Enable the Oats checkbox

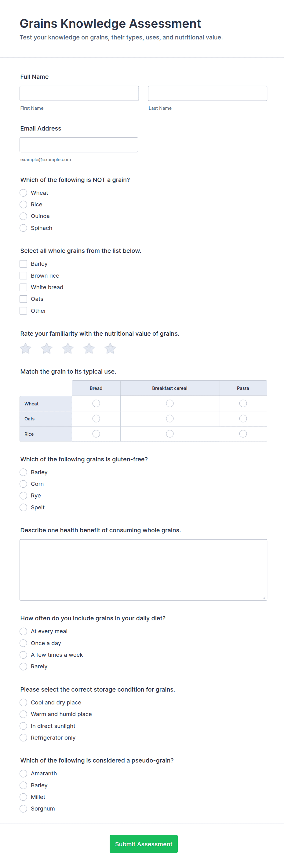(x=23, y=299)
